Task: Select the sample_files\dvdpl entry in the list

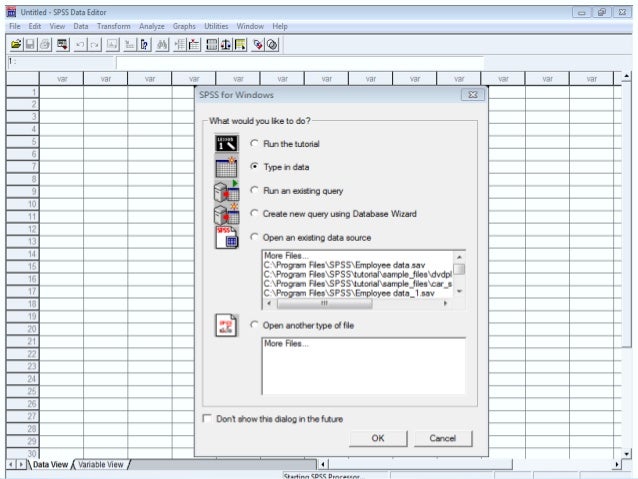Action: click(x=358, y=274)
